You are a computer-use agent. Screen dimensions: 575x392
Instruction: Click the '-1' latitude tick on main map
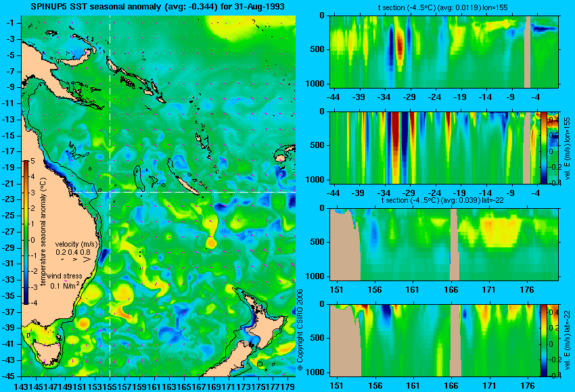[x=11, y=23]
